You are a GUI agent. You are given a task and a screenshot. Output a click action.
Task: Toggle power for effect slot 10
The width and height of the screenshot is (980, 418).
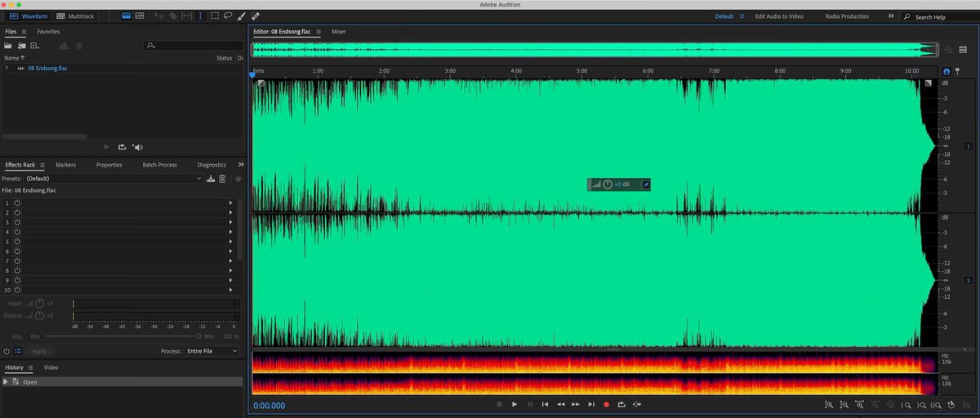coord(17,290)
